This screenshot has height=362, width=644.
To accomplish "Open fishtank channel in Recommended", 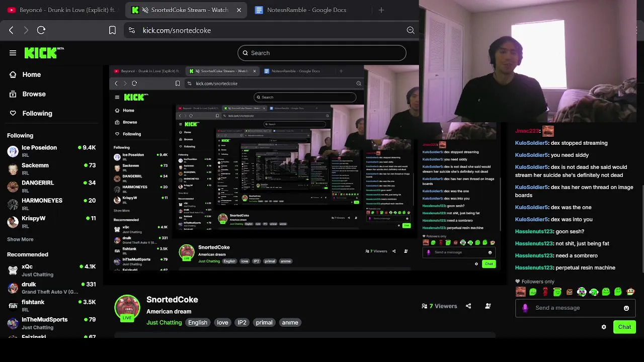I will coord(51,305).
